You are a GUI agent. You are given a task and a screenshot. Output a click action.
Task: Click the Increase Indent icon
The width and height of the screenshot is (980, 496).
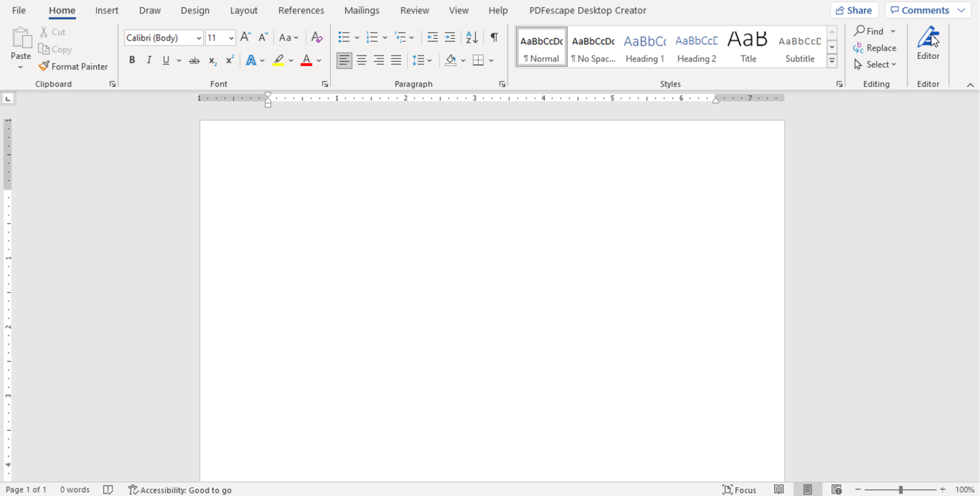point(450,38)
